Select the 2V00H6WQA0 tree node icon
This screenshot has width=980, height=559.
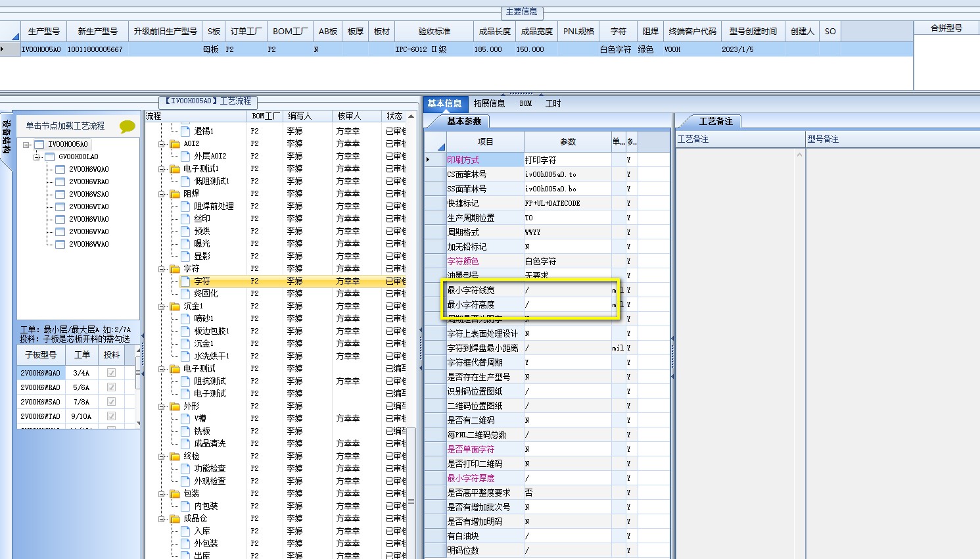click(60, 170)
